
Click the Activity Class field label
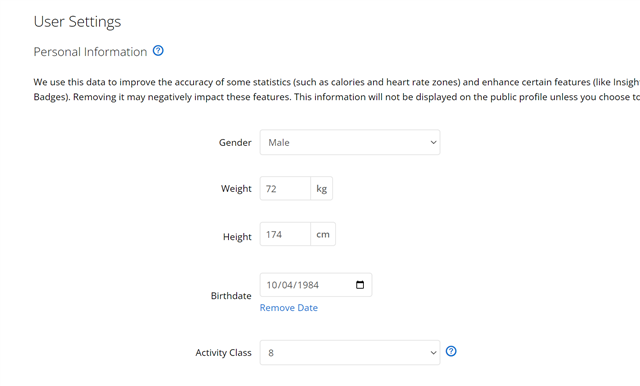point(223,353)
